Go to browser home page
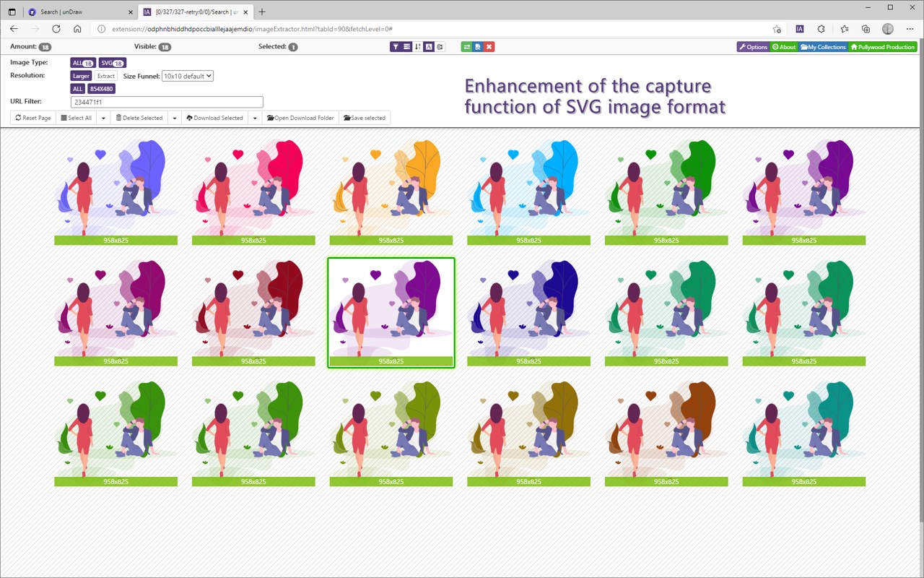Screen dimensions: 924x578 (77, 29)
